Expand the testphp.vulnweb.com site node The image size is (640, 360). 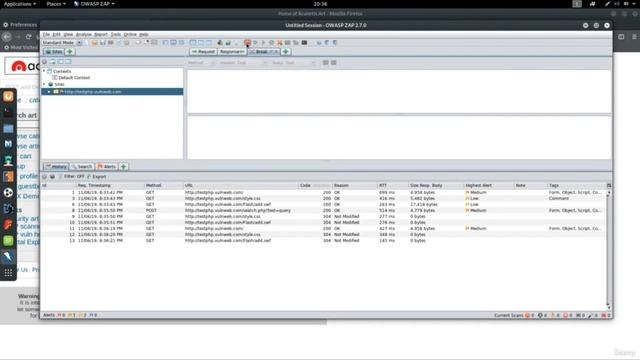49,92
